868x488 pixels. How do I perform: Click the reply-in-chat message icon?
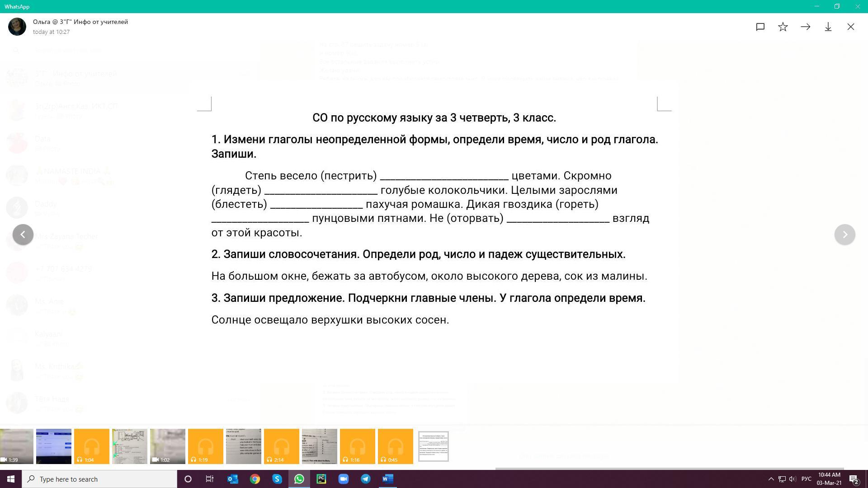(x=760, y=27)
